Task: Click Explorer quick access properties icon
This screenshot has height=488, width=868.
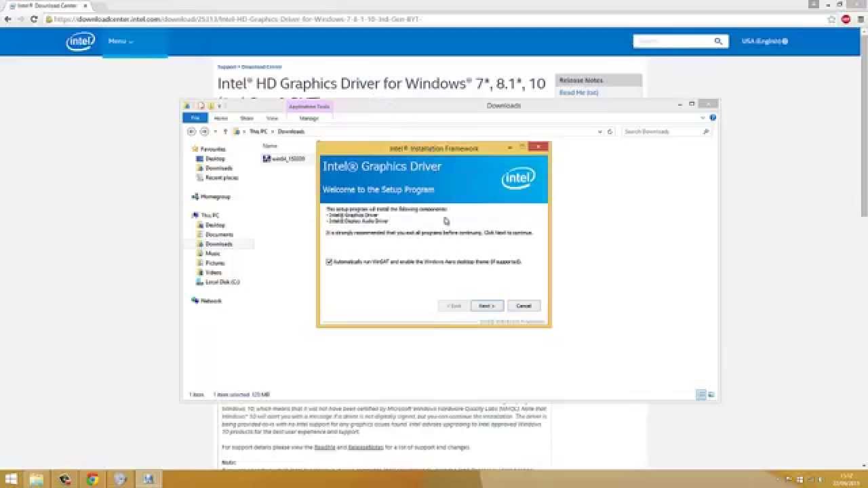Action: tap(201, 106)
